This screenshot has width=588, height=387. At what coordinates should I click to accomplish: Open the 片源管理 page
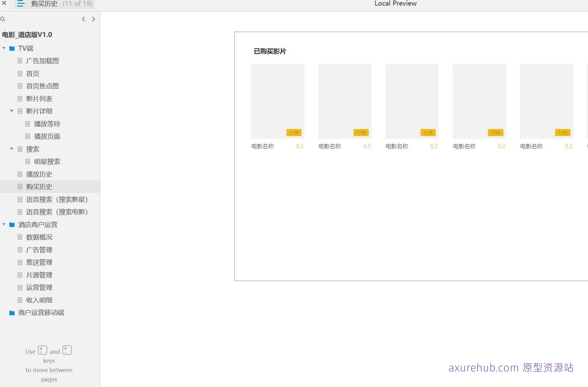pos(39,275)
